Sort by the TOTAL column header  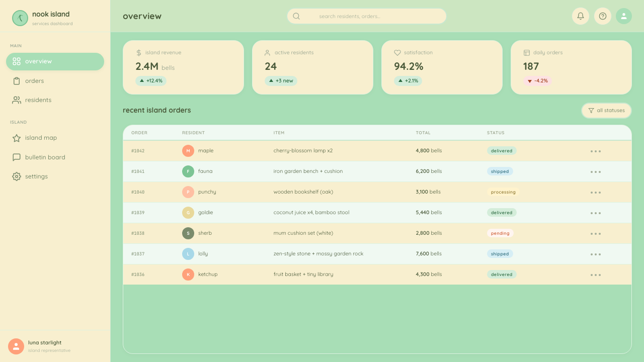pos(423,133)
